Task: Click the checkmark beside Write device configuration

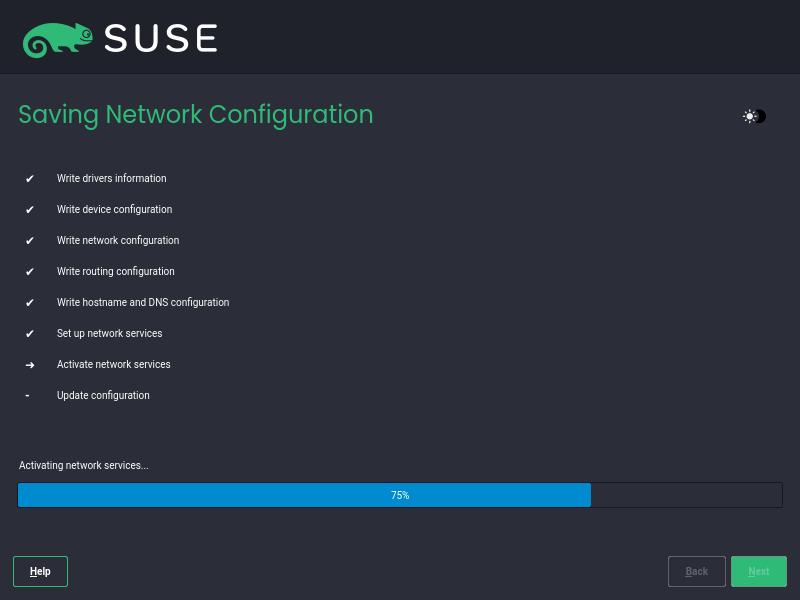Action: click(29, 210)
